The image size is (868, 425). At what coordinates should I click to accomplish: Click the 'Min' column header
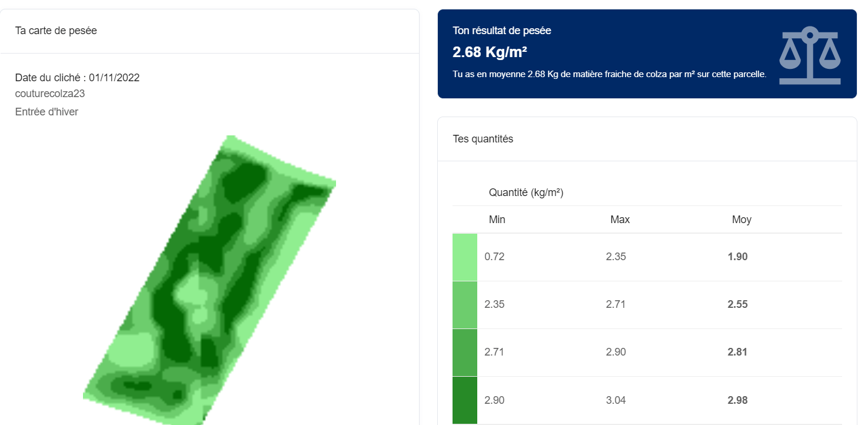[497, 220]
